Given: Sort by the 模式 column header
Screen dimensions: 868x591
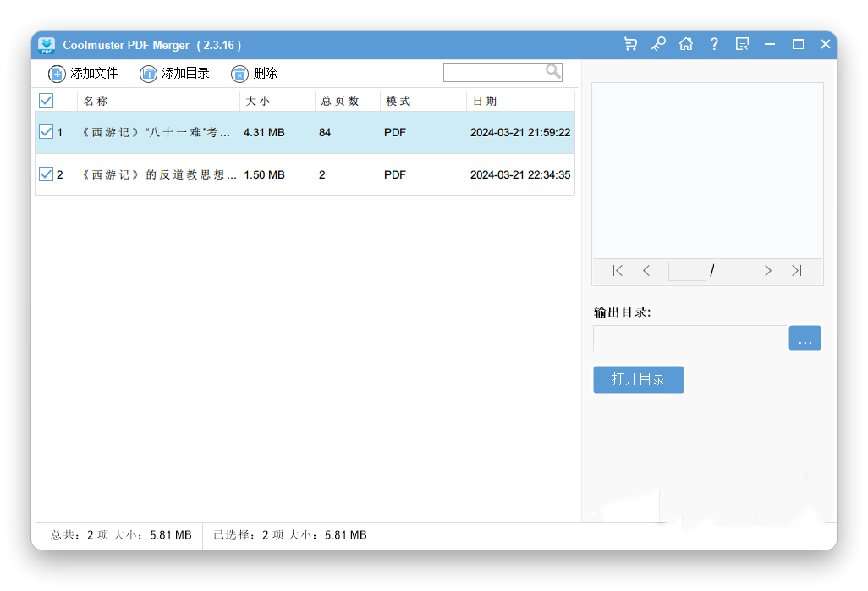Looking at the screenshot, I should tap(424, 101).
